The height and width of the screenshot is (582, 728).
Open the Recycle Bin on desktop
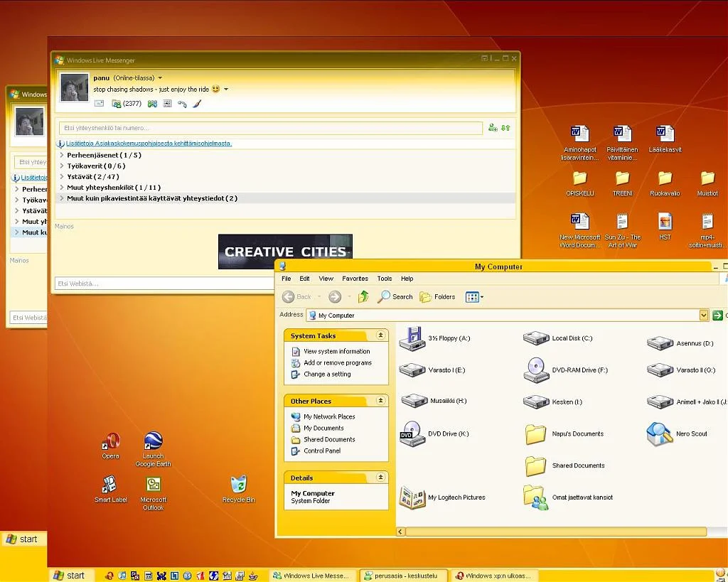pos(239,485)
